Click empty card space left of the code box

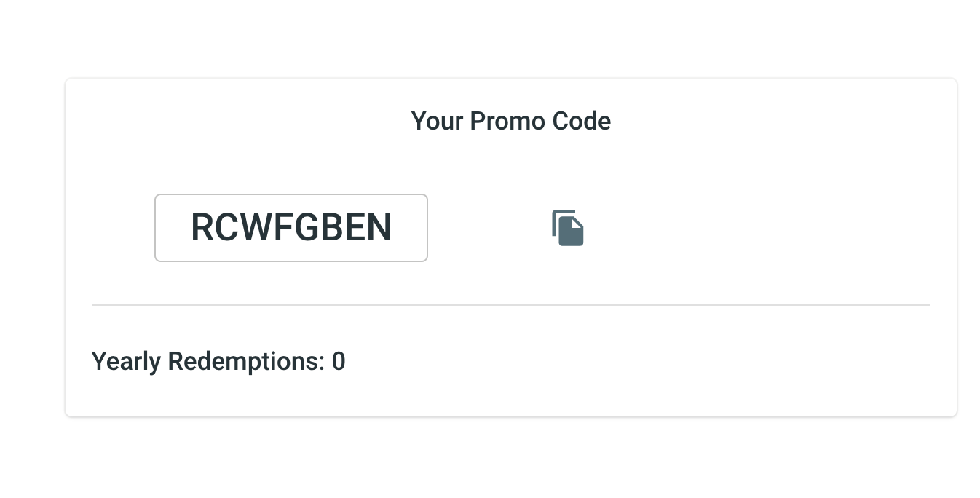coord(109,228)
